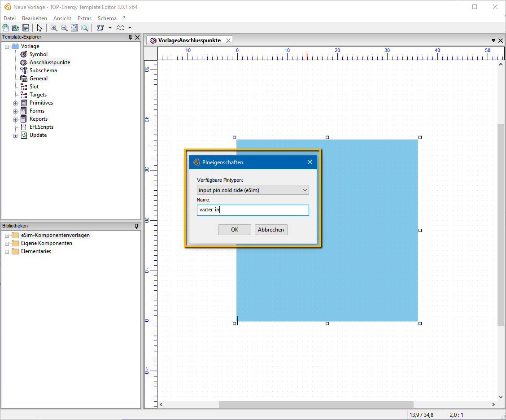Fit view to all with arrows icon
The width and height of the screenshot is (506, 420).
(74, 28)
